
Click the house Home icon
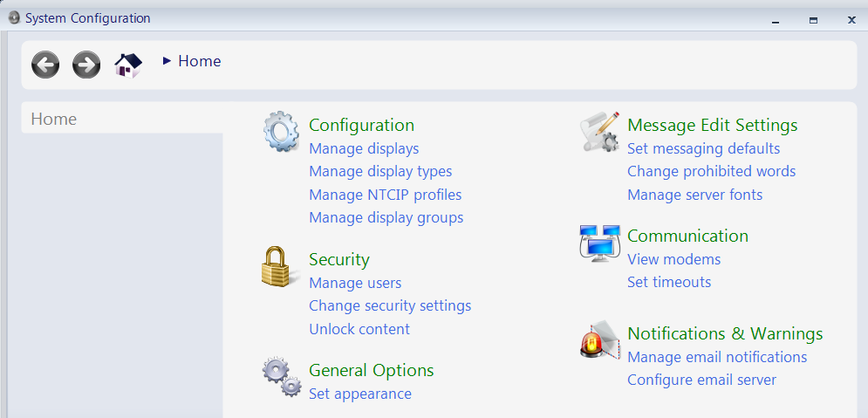[128, 65]
